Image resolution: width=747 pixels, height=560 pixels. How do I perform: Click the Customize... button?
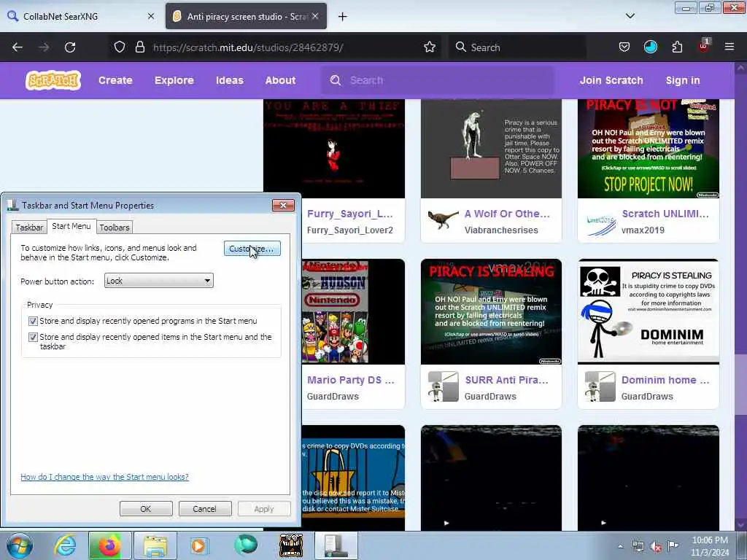click(252, 248)
